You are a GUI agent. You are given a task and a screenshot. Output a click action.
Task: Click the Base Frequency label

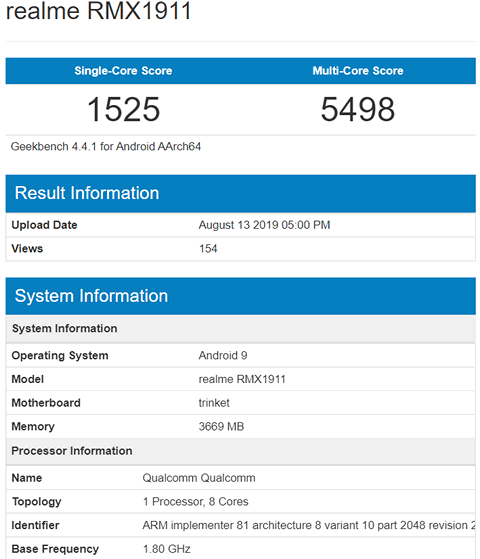tap(55, 549)
